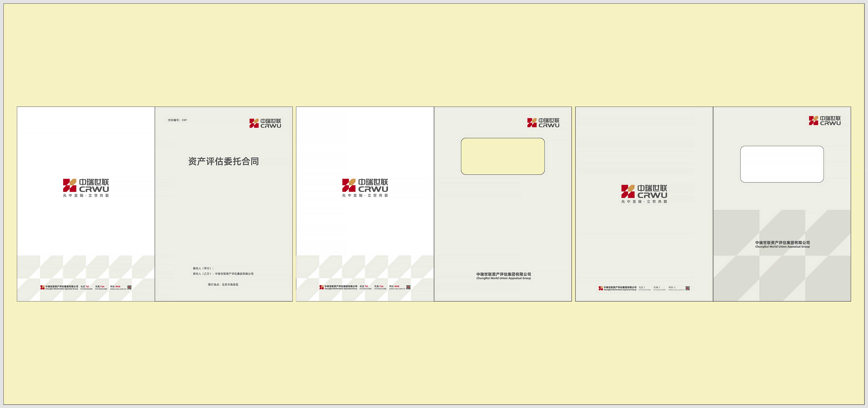Select the CRWU logo above the white rounded window
Viewport: 868px width, 408px height.
pos(825,121)
